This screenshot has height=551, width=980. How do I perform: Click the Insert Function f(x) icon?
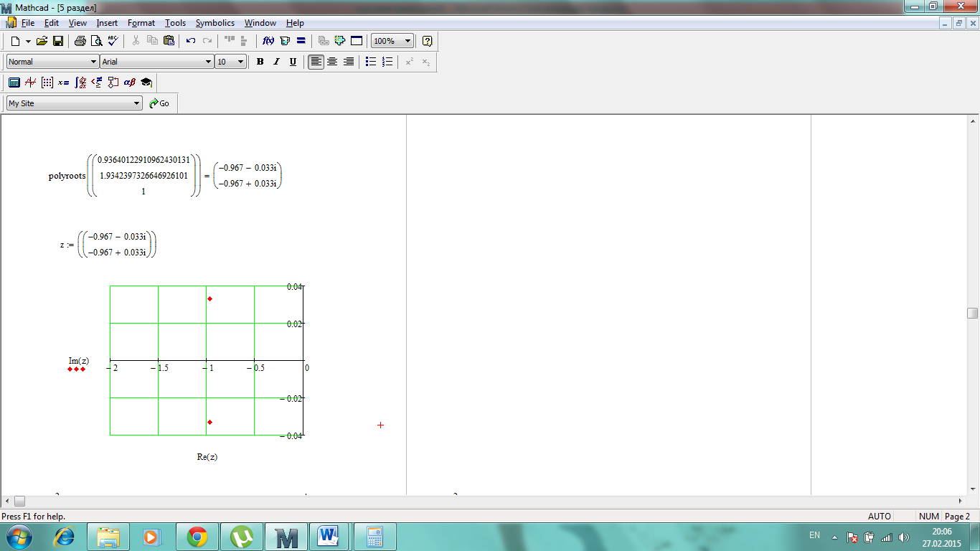coord(268,41)
